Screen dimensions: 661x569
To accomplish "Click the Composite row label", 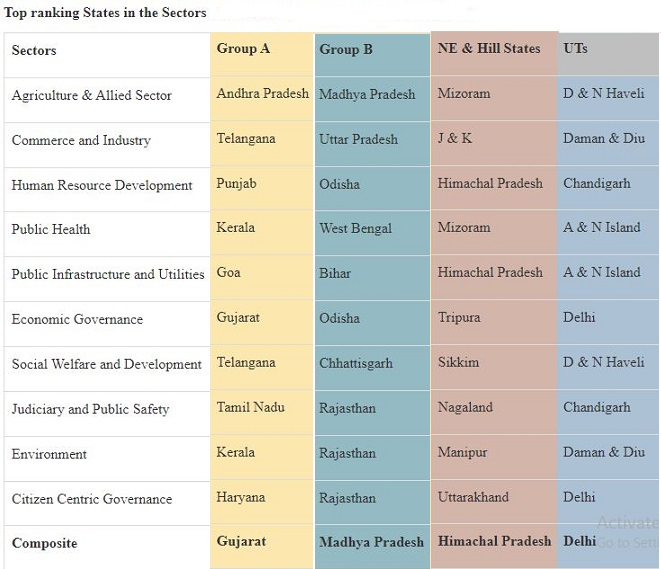I will click(x=44, y=544).
